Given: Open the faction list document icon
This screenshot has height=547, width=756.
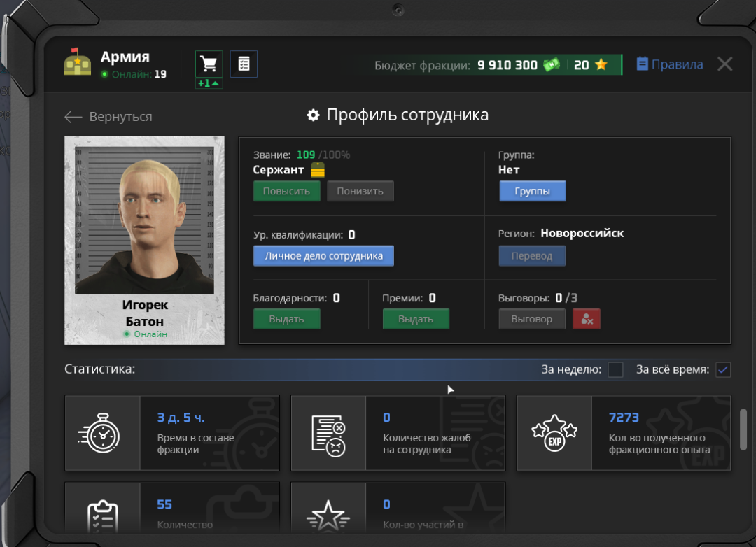Looking at the screenshot, I should click(x=244, y=64).
